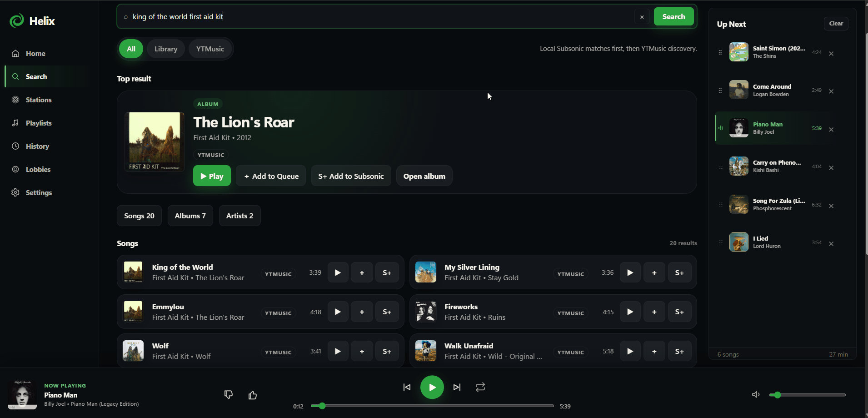Viewport: 868px width, 418px height.
Task: Click The Lion's Roar album cover thumbnail
Action: click(155, 142)
